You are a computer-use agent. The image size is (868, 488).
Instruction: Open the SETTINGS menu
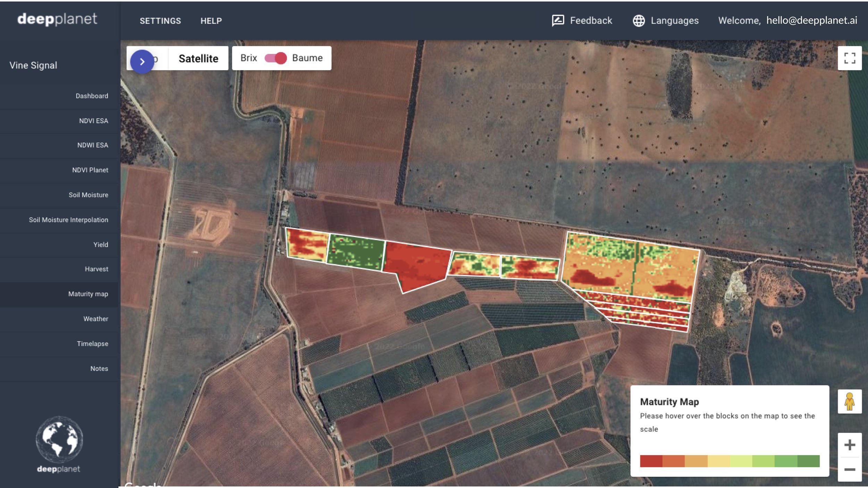pos(160,20)
